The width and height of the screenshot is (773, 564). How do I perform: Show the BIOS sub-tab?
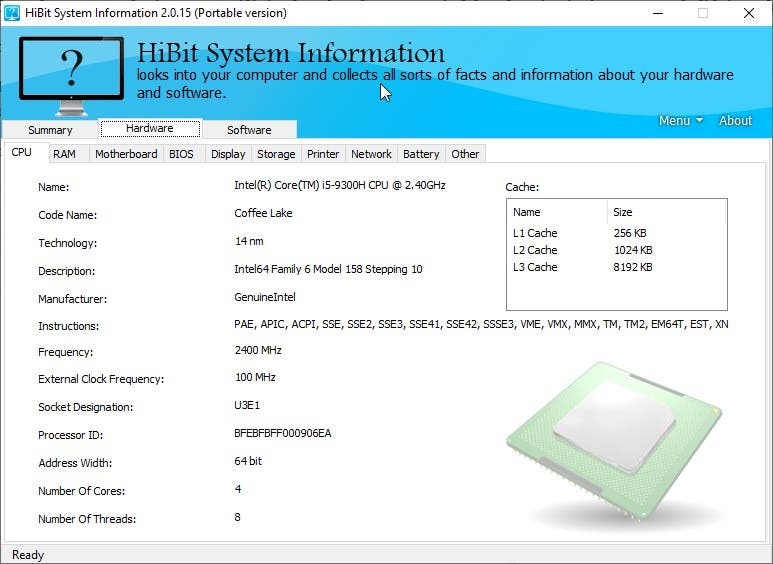coord(182,154)
